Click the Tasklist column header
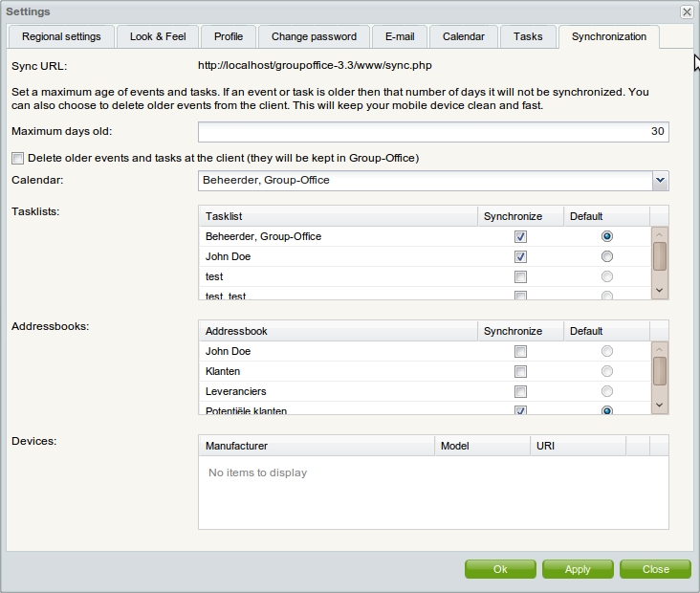This screenshot has width=700, height=593. pos(338,216)
